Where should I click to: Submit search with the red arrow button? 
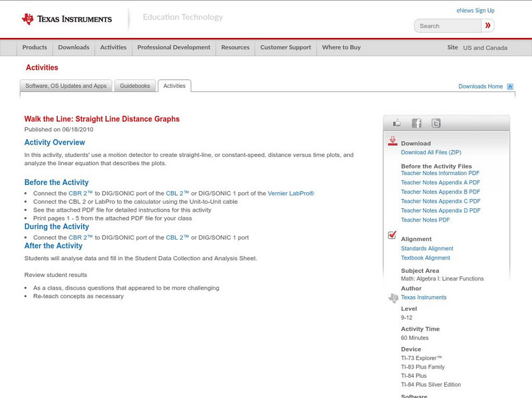[487, 25]
